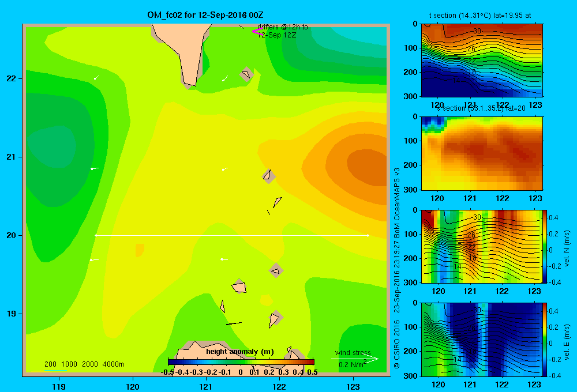Select the western endpoint of the white section line

[96, 235]
